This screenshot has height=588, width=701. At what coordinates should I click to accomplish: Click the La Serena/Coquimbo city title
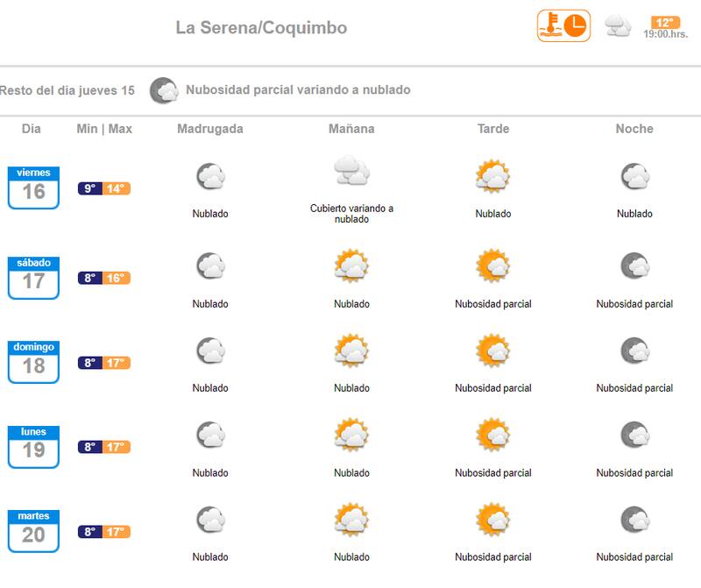[x=261, y=28]
